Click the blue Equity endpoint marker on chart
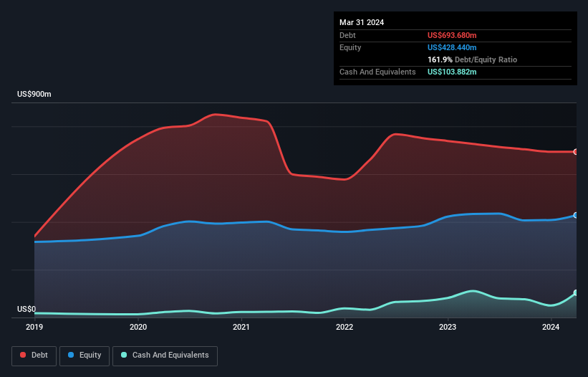Screen dimensions: 588x377 point(575,215)
